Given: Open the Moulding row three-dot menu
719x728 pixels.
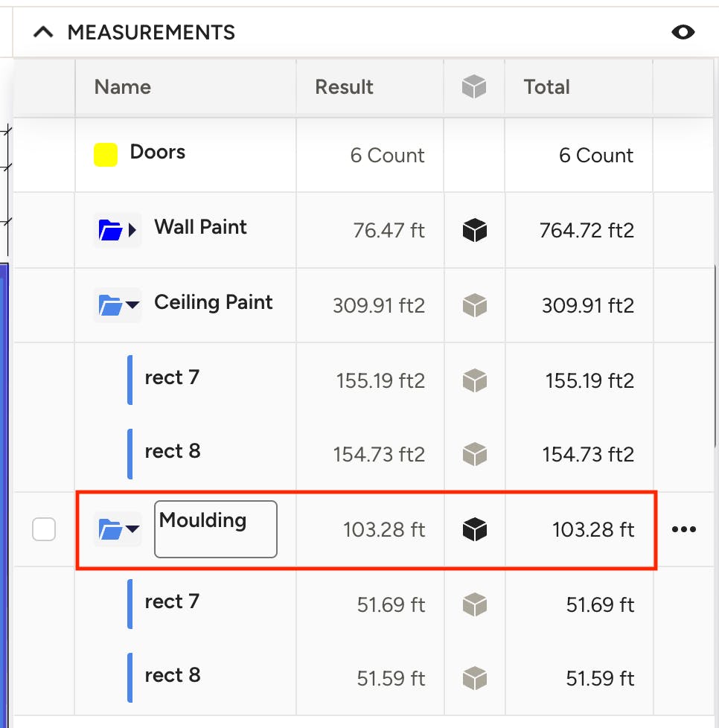Looking at the screenshot, I should (x=684, y=529).
